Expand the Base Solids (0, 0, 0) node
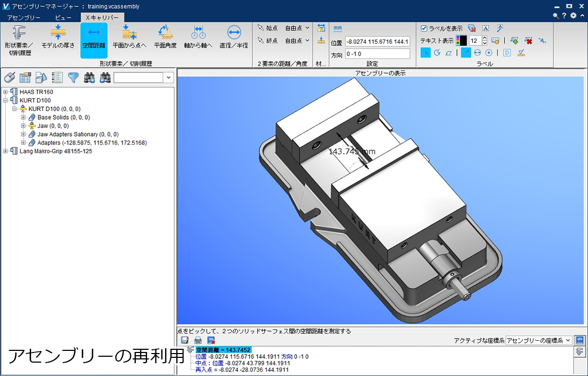The image size is (588, 376). point(23,117)
